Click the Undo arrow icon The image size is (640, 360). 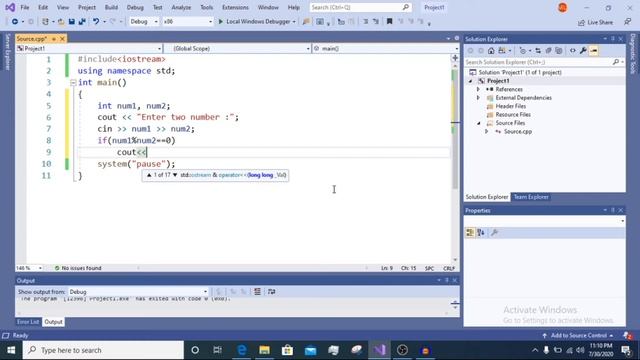[x=96, y=22]
